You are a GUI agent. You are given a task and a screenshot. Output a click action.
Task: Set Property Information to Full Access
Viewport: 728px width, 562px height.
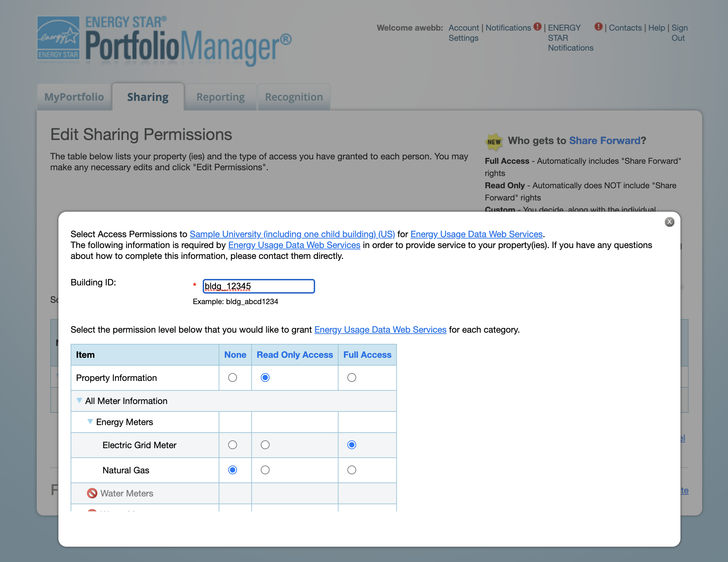click(x=352, y=377)
